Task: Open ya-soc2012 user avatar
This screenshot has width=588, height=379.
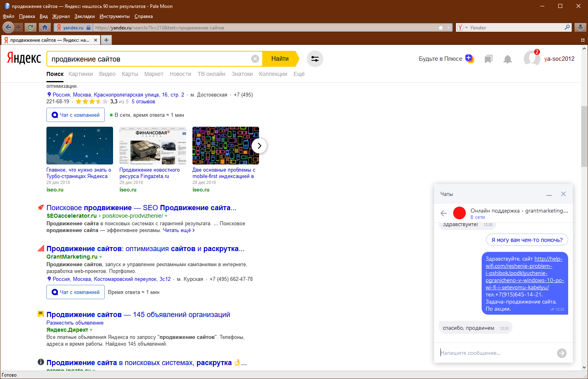Action: [x=532, y=58]
